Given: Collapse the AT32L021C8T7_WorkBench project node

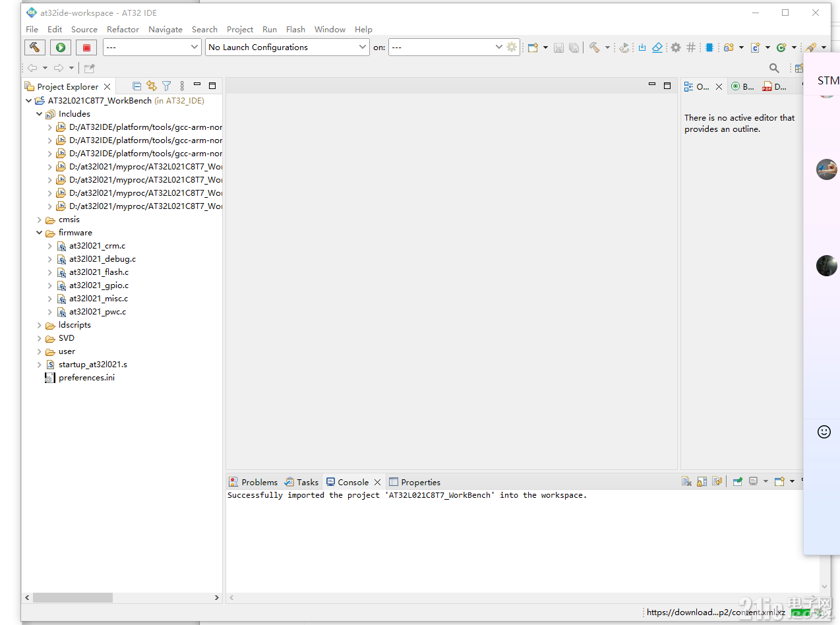Looking at the screenshot, I should [28, 101].
